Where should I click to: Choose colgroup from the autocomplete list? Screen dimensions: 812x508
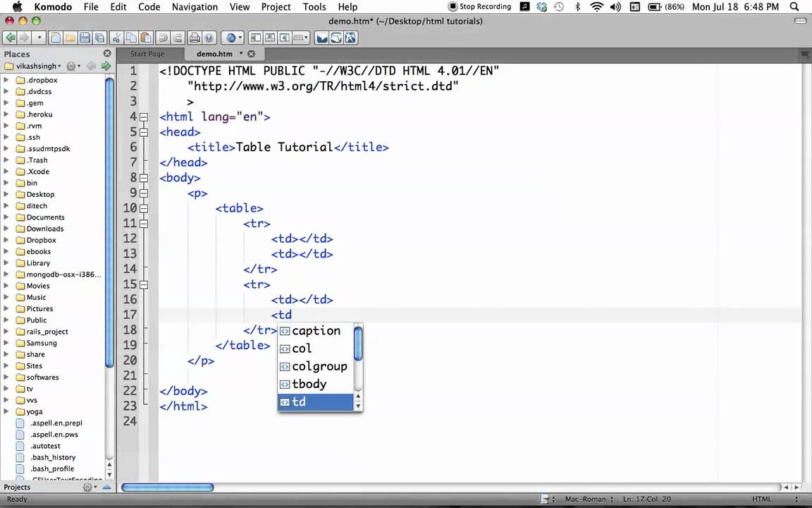(315, 366)
